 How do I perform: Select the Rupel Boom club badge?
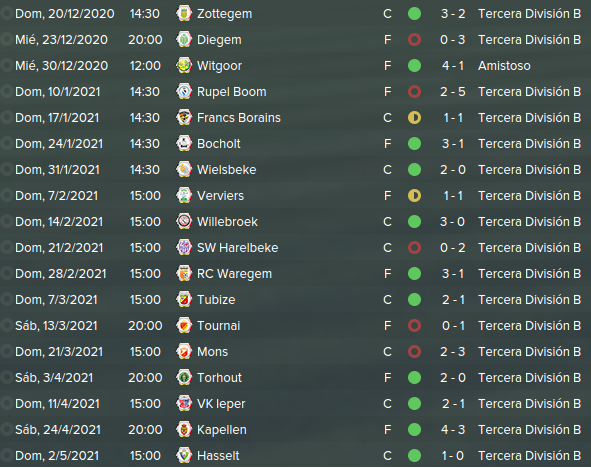(x=184, y=92)
